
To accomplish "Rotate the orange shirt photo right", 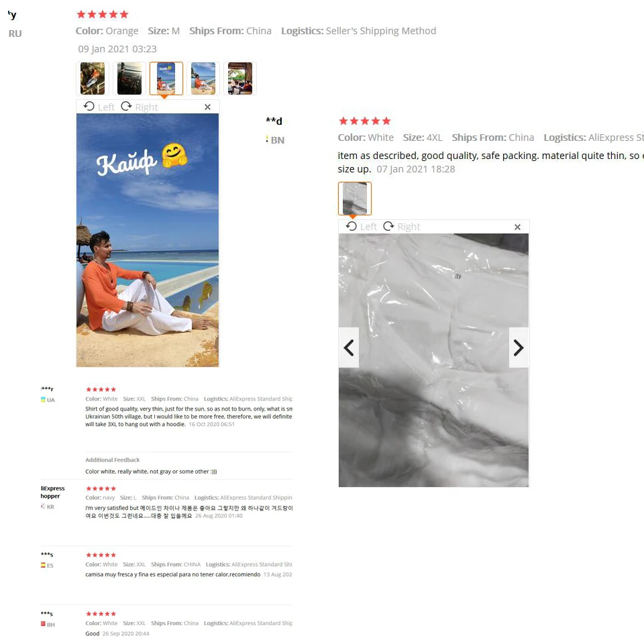I will pyautogui.click(x=140, y=107).
